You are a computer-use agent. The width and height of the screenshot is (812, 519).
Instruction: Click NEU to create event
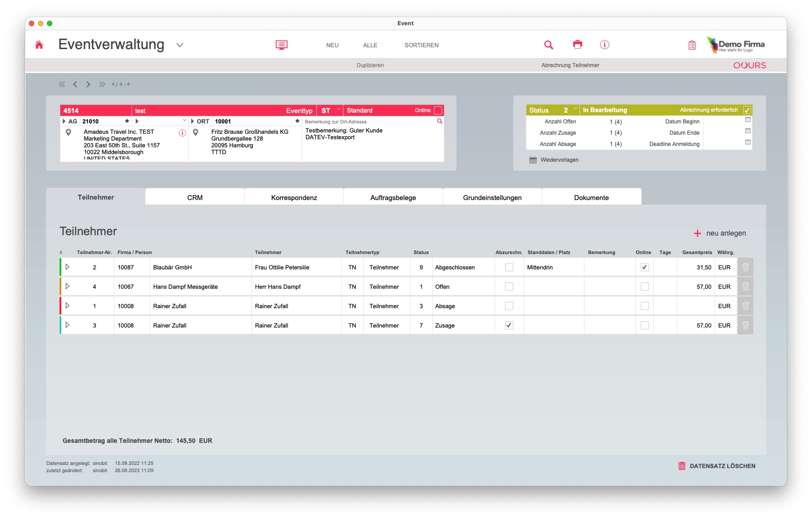[333, 45]
